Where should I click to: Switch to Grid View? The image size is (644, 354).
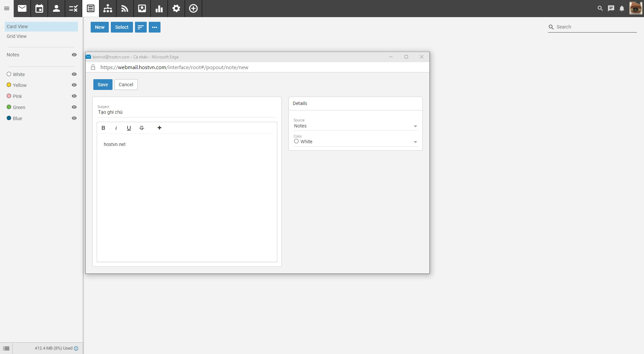[x=17, y=36]
